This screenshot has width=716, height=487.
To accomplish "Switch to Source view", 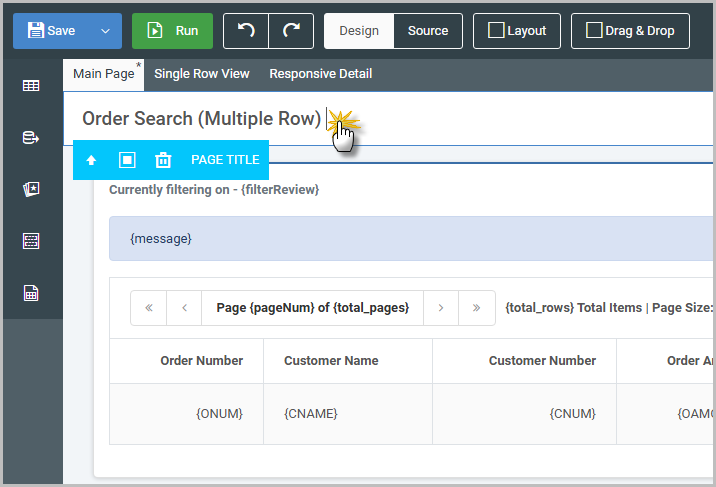I will pos(428,31).
